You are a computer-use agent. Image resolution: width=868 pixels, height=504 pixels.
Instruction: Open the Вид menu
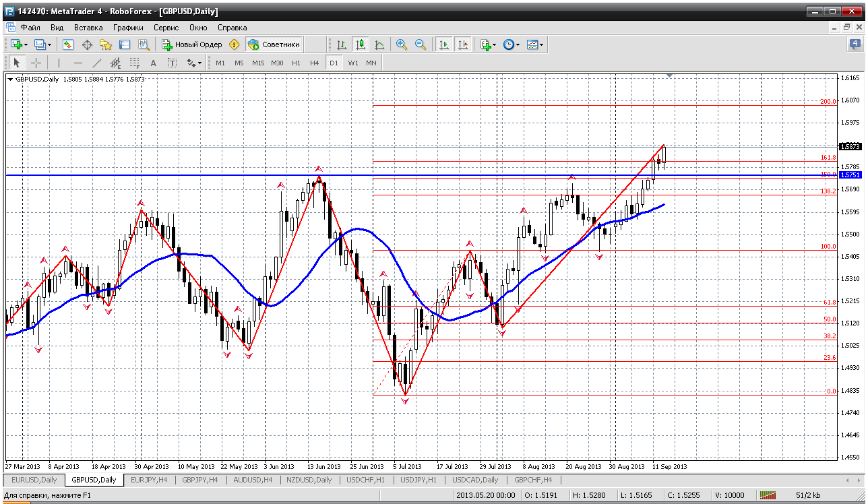click(x=57, y=28)
